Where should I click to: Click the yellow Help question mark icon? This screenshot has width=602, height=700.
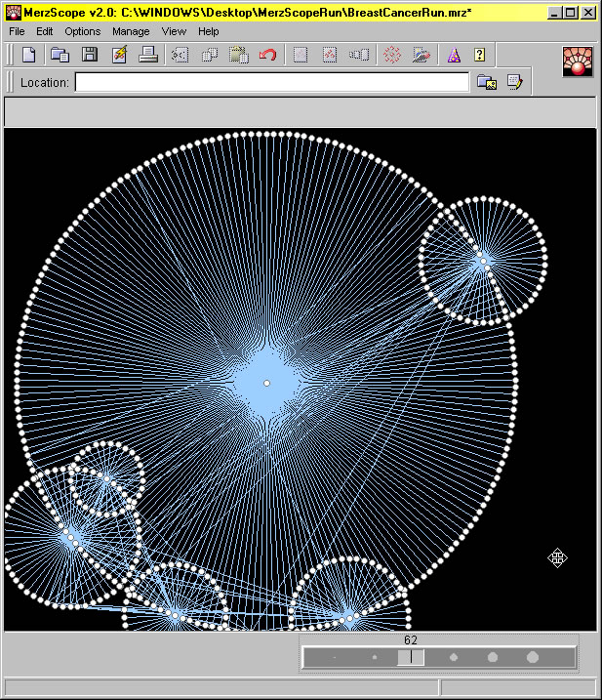479,55
